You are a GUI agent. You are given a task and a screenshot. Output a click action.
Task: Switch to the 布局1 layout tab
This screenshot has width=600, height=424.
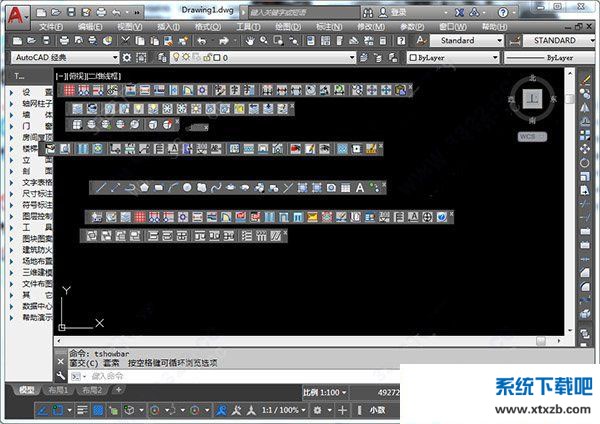pos(58,389)
